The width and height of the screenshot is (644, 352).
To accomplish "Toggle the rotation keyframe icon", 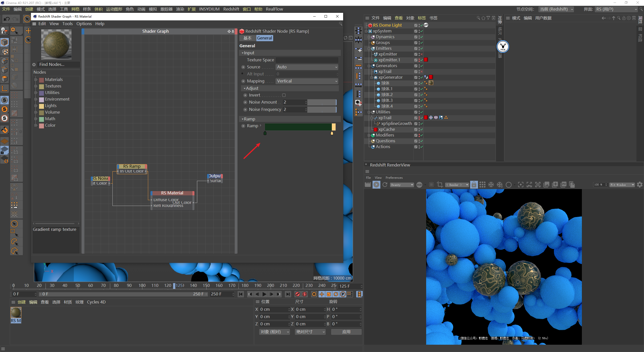I will (336, 294).
